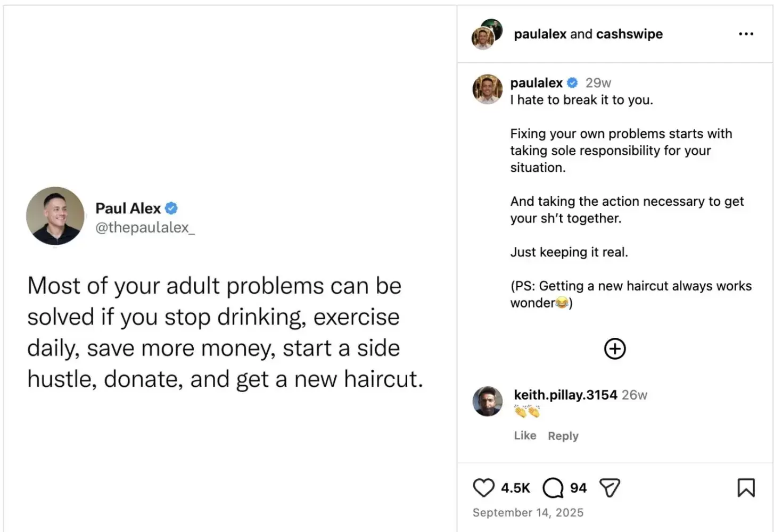Open keith.pillay.3154's profile avatar

tap(487, 402)
